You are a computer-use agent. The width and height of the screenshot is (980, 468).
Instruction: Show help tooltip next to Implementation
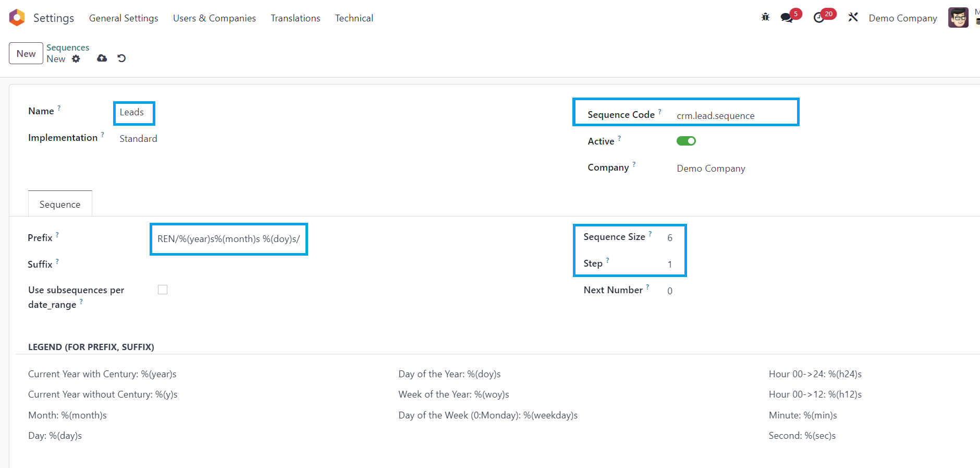[x=103, y=135]
